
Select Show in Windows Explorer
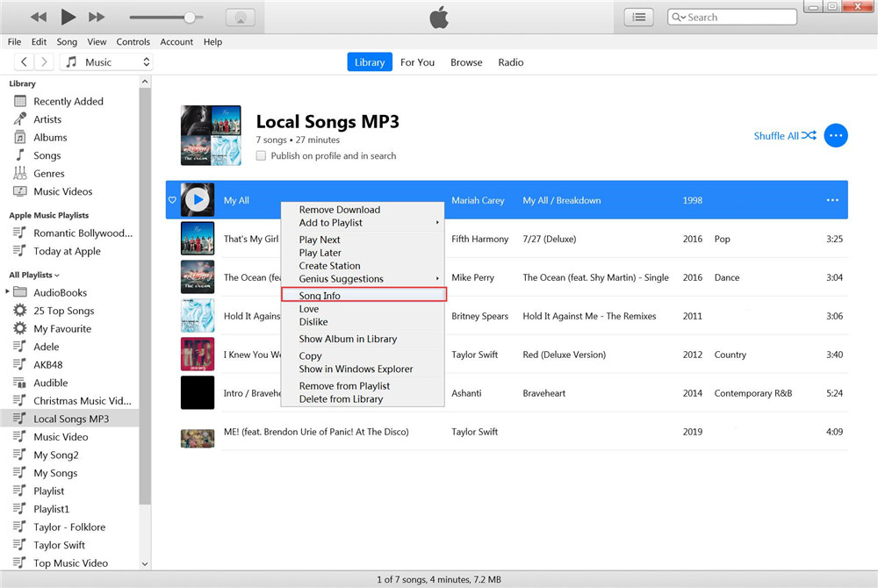tap(363, 369)
